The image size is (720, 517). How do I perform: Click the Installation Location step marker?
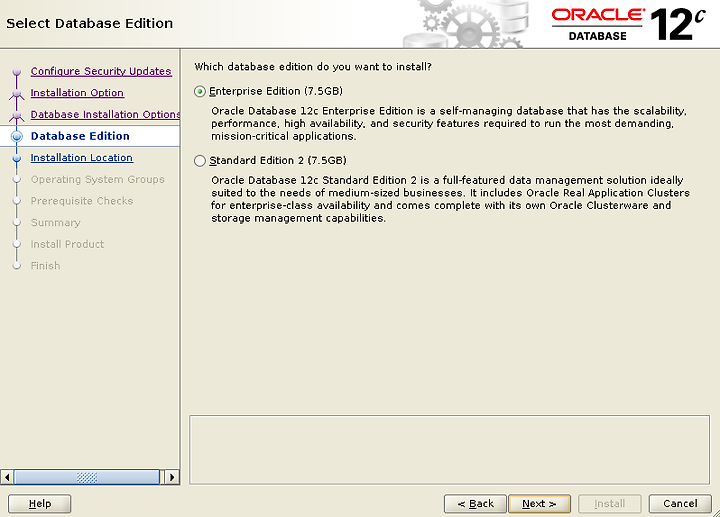17,158
